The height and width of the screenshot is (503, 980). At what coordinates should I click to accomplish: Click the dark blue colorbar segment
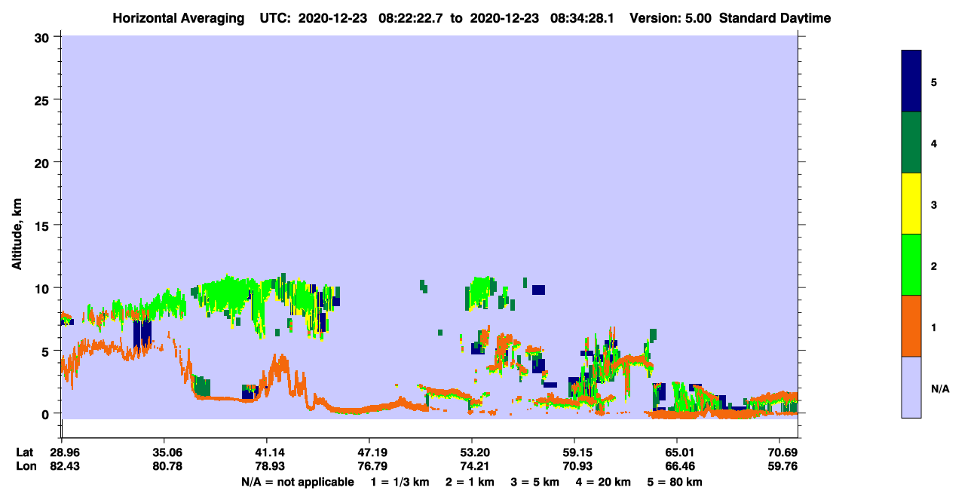click(911, 81)
